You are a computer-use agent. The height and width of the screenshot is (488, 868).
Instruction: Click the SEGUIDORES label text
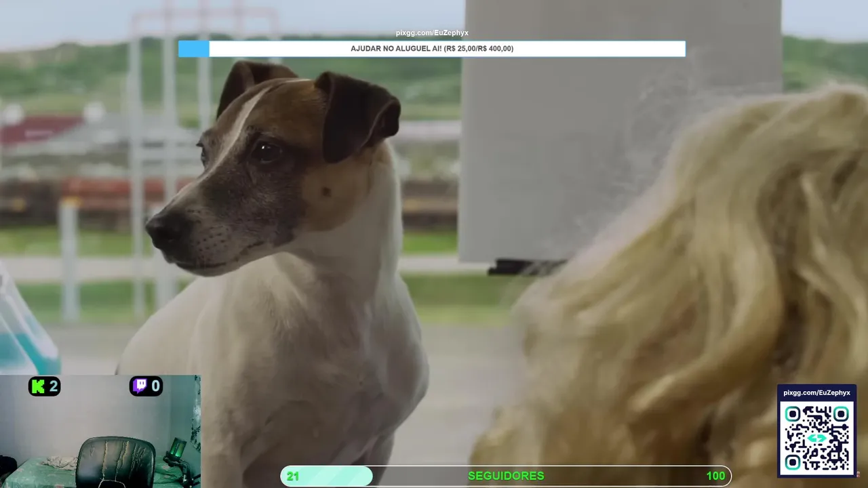pyautogui.click(x=506, y=476)
